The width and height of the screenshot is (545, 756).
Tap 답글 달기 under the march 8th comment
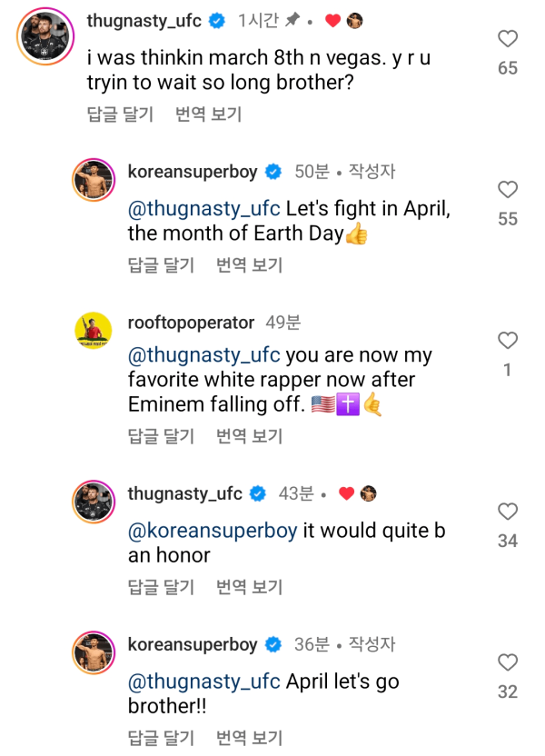120,114
